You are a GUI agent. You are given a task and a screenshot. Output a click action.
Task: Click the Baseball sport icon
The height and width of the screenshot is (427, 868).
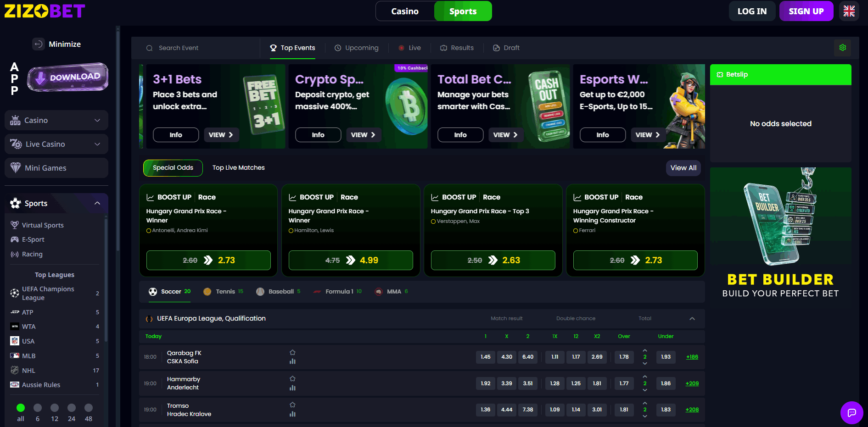[x=260, y=291]
